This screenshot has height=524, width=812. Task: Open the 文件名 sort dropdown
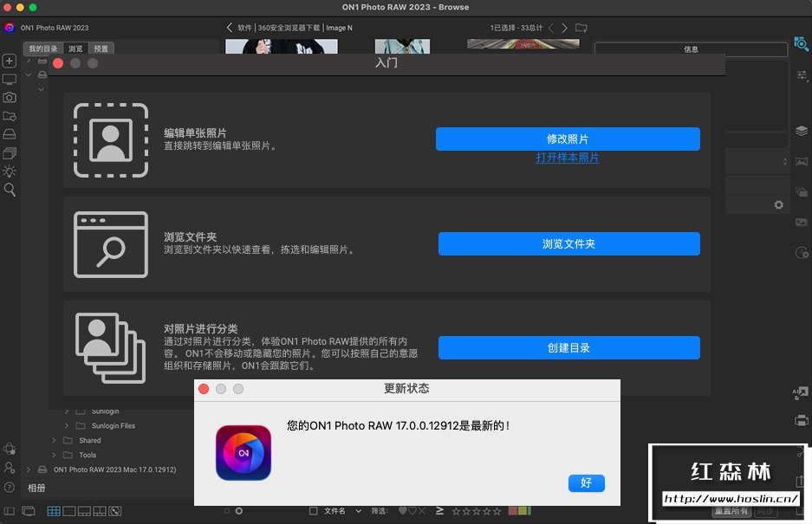[359, 511]
